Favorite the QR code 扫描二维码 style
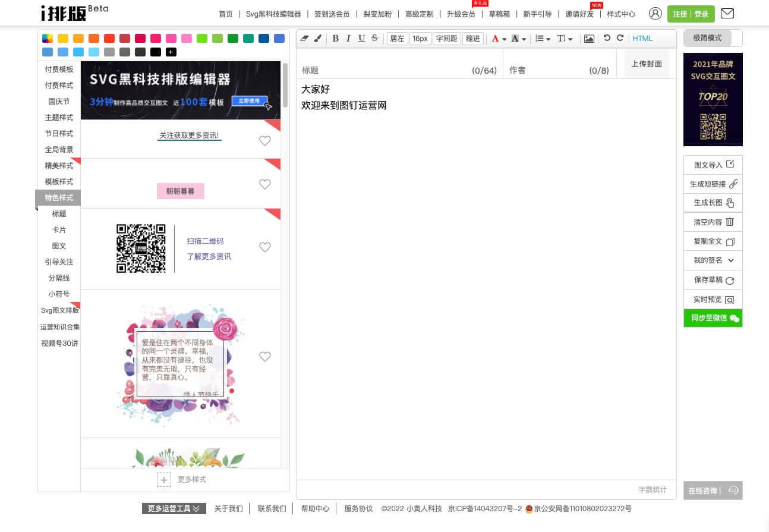The image size is (769, 532). [x=265, y=247]
